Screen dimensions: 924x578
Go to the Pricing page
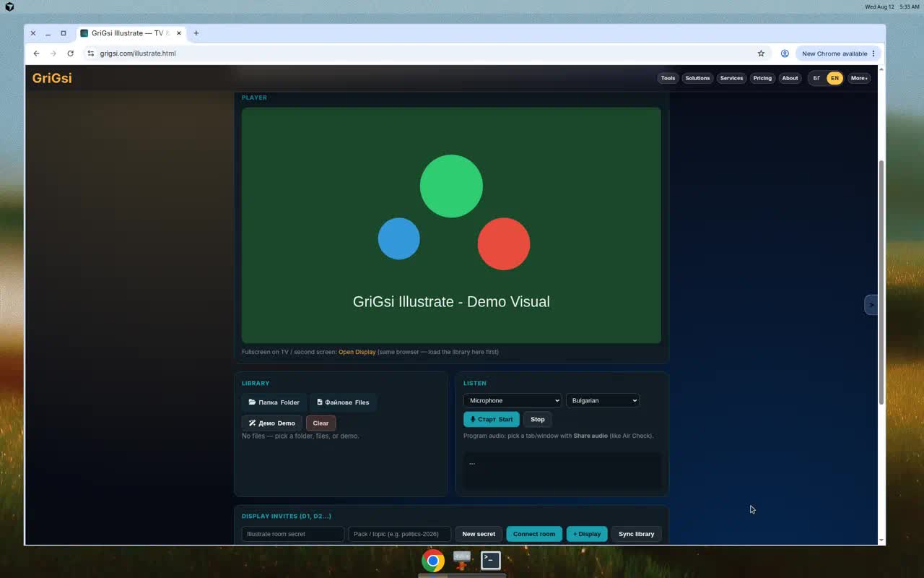click(x=762, y=78)
